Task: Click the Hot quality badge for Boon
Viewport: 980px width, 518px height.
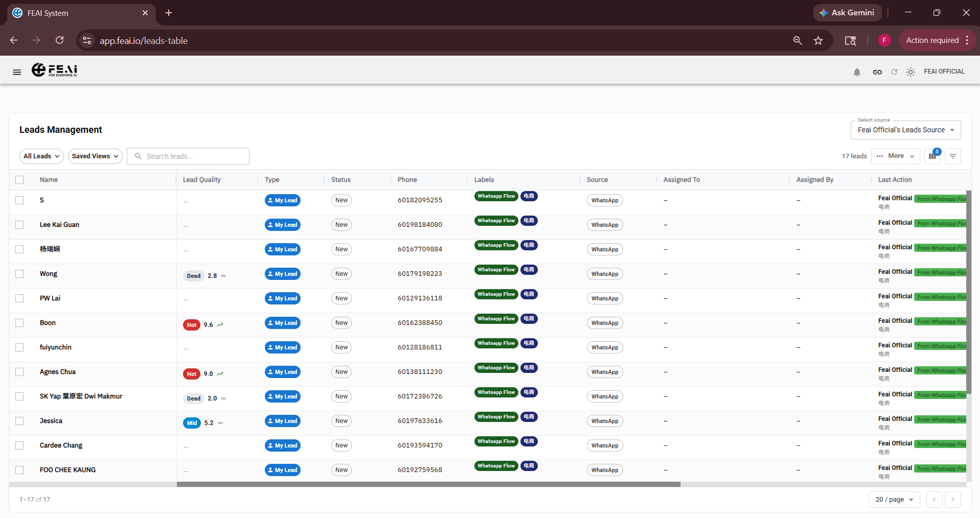Action: pyautogui.click(x=192, y=325)
